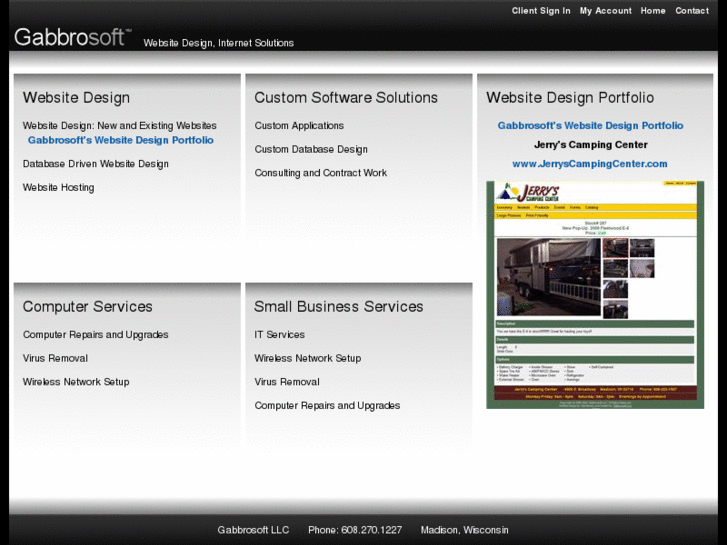Choose Computer Repairs and Upgrades under Small Business
This screenshot has width=727, height=545.
[x=327, y=406]
